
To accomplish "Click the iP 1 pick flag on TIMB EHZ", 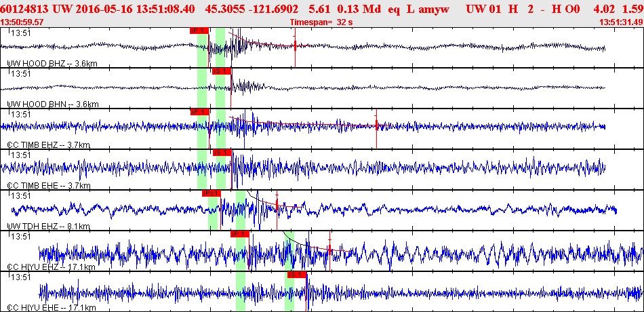I will (x=199, y=112).
